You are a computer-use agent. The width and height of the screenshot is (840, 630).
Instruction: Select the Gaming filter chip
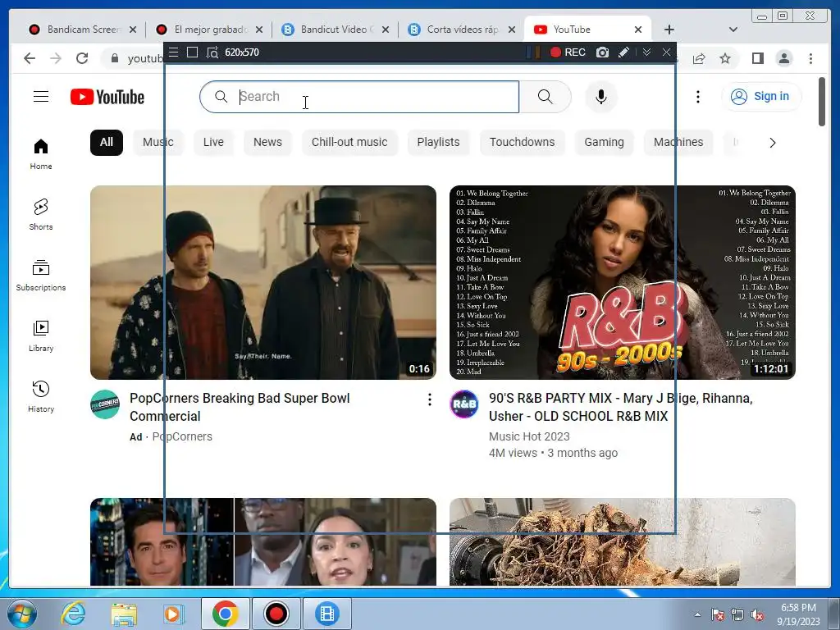tap(604, 143)
